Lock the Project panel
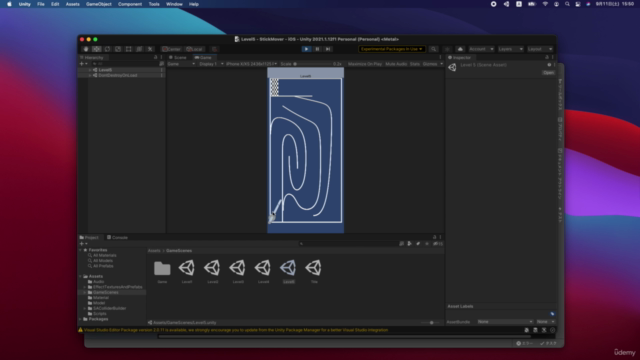 434,237
